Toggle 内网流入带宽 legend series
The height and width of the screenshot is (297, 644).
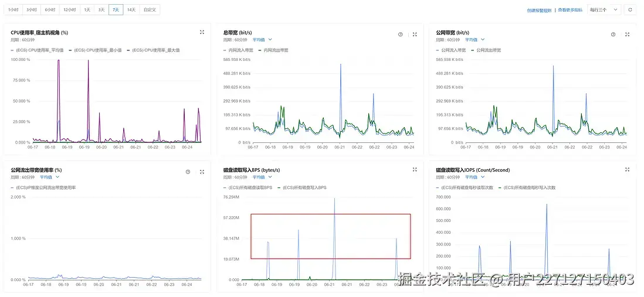tap(238, 50)
